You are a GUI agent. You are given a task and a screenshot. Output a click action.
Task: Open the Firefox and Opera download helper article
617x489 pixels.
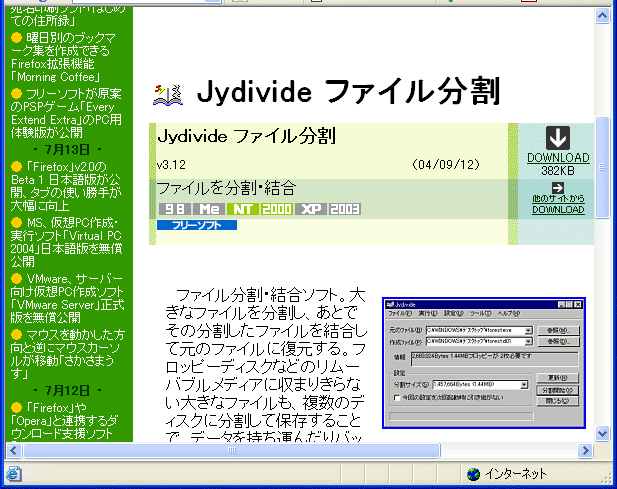(x=64, y=421)
